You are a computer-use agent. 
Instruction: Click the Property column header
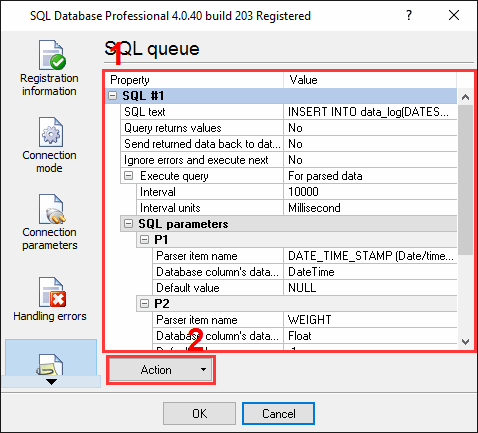click(x=195, y=80)
